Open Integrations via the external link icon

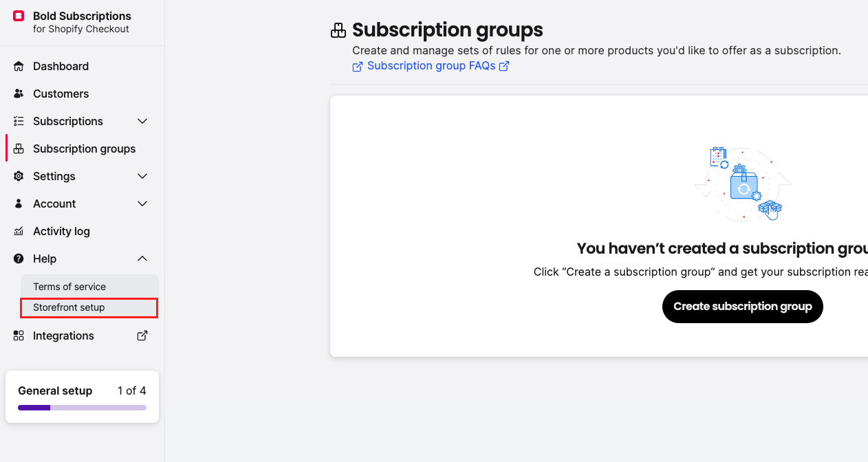142,335
